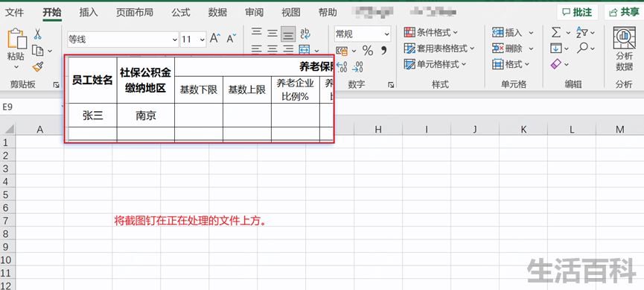Click the AutoSum sigma icon

click(555, 32)
